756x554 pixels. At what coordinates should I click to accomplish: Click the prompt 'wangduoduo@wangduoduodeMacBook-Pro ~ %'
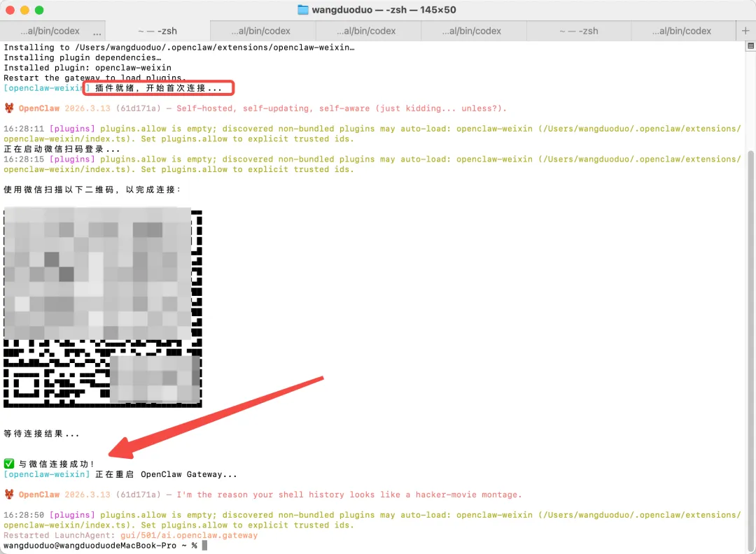(100, 546)
